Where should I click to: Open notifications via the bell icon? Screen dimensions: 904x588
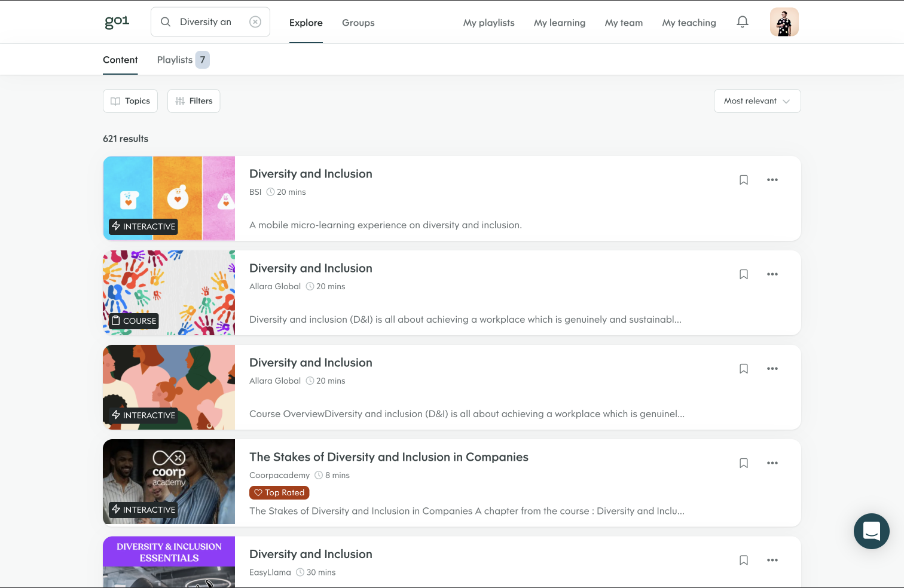[743, 22]
